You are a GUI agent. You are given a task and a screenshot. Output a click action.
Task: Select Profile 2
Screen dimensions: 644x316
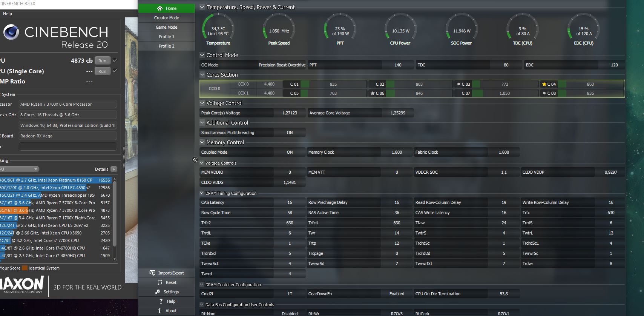point(166,46)
